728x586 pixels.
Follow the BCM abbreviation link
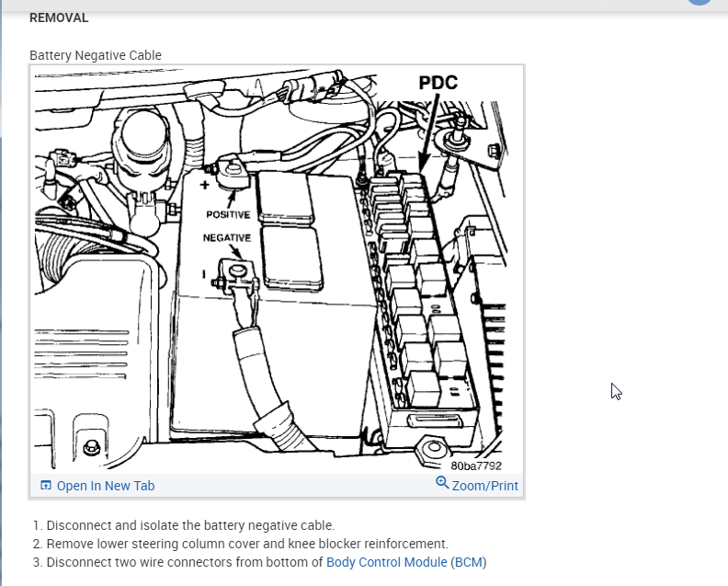(469, 562)
